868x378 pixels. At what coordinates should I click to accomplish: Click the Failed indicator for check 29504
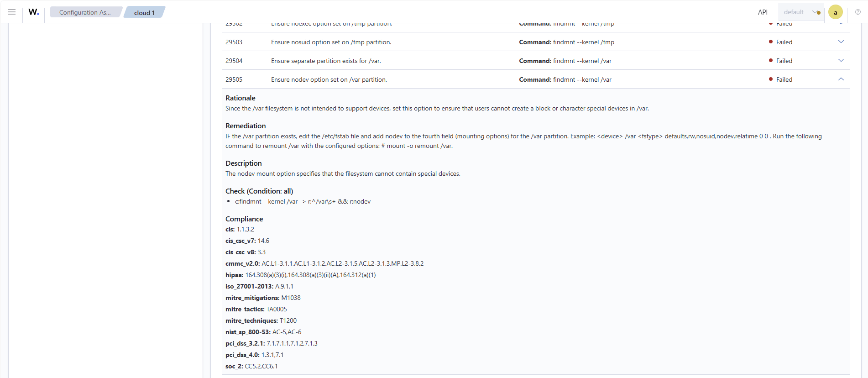[x=781, y=61]
